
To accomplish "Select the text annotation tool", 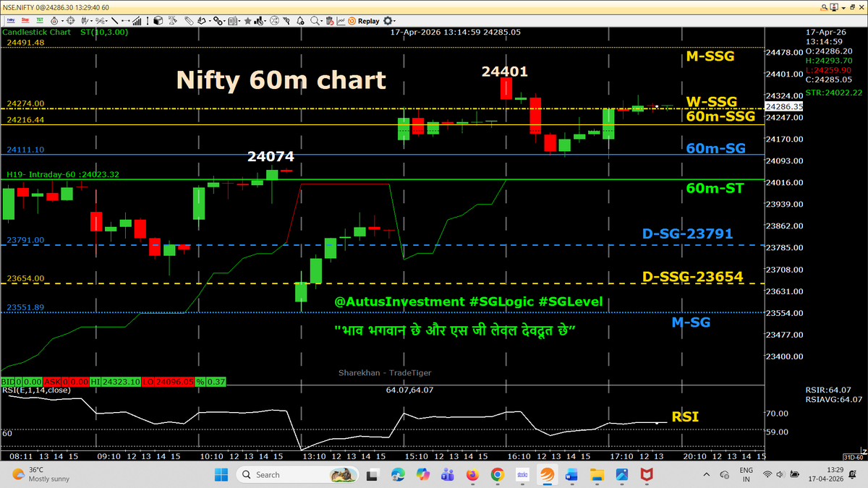I will point(172,21).
